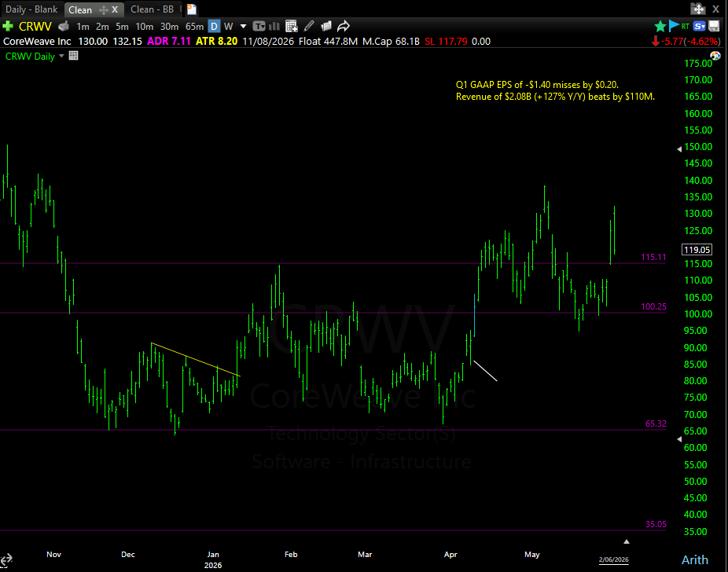Open the color palette icon near price scale

[715, 56]
